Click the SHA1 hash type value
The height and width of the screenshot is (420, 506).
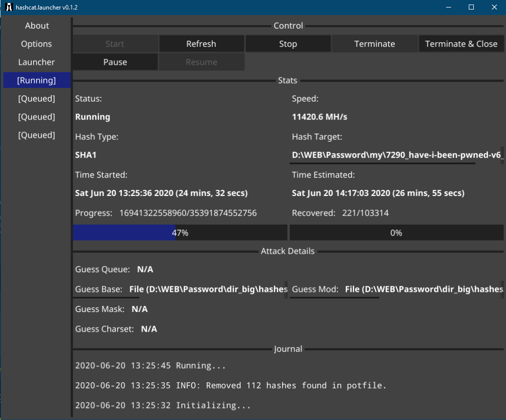click(86, 155)
